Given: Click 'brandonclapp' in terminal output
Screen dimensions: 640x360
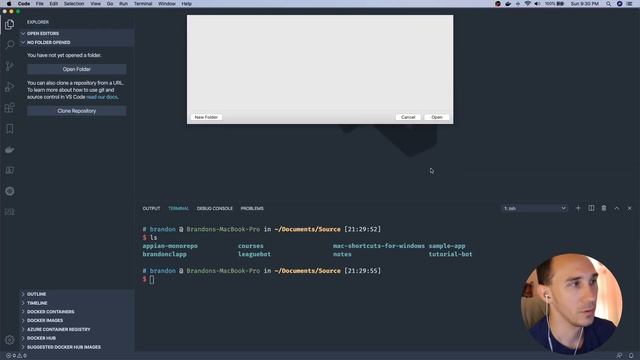Looking at the screenshot, I should [164, 254].
